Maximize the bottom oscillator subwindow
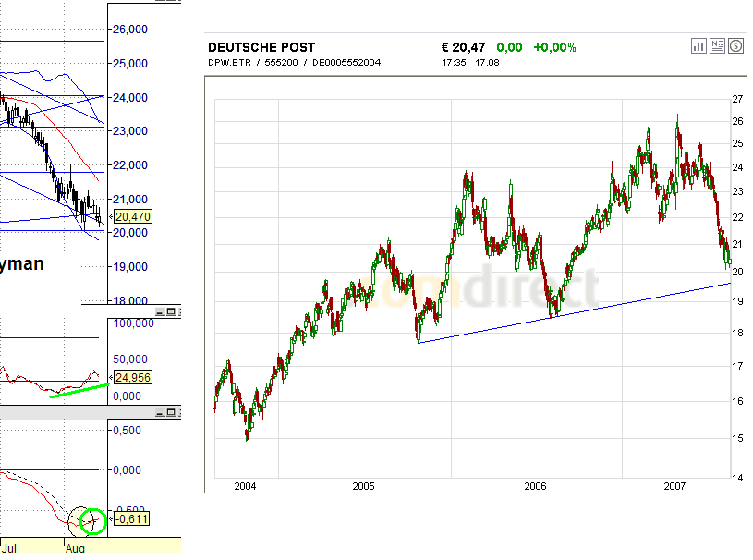 (172, 413)
